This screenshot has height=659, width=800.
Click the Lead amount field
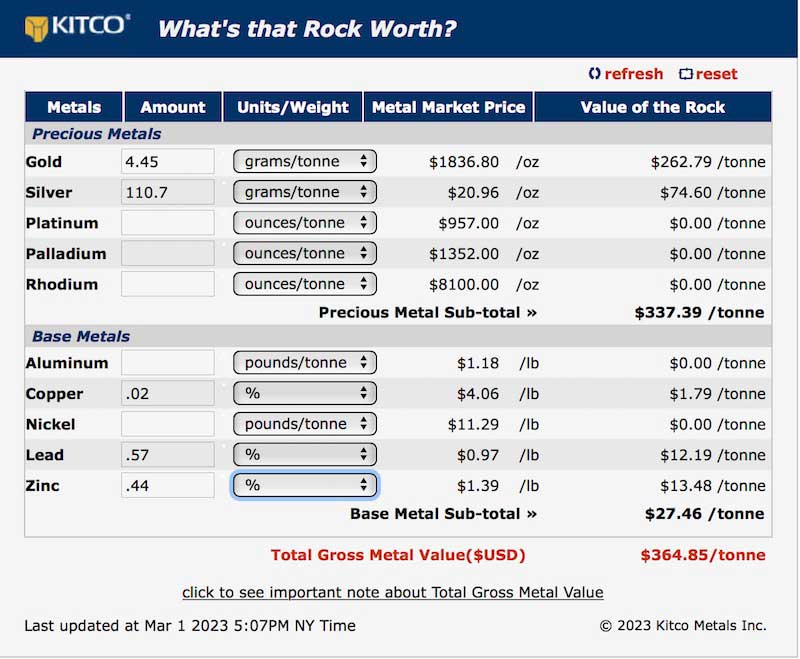168,454
